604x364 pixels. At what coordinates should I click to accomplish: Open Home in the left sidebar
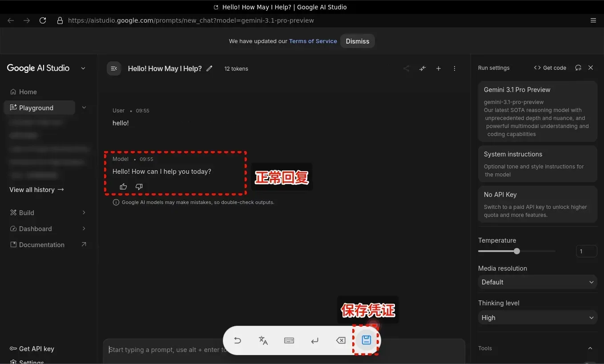tap(28, 92)
